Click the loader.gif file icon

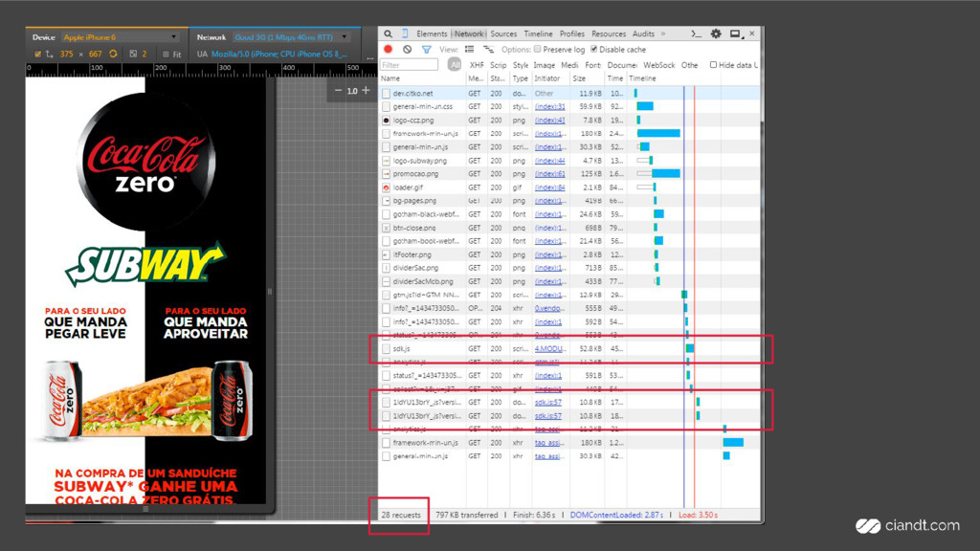387,187
